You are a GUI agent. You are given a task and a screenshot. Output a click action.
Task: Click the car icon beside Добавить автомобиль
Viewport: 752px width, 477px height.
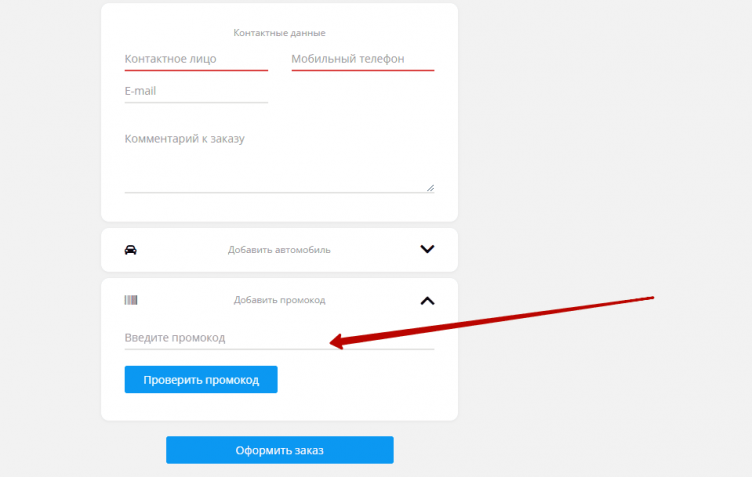[130, 249]
